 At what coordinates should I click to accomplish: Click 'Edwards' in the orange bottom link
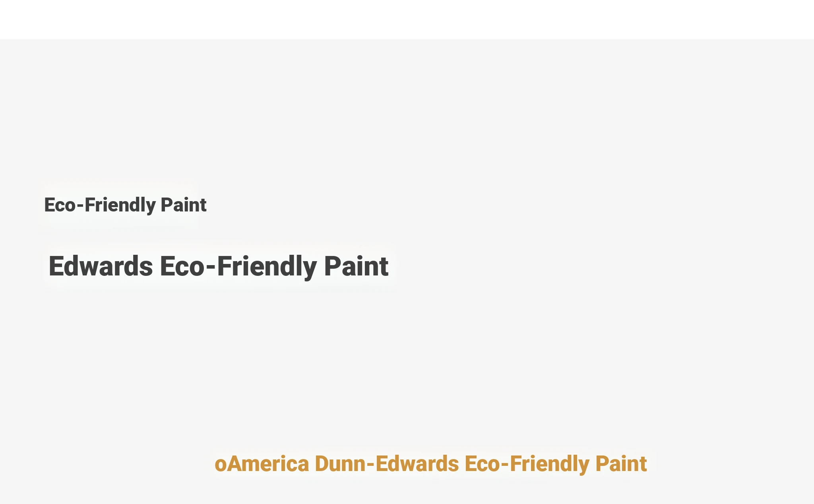coord(417,464)
